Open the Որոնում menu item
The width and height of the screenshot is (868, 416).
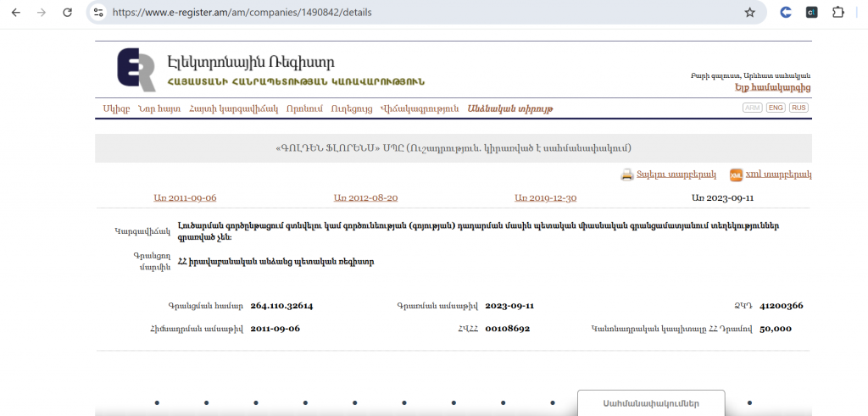coord(303,108)
